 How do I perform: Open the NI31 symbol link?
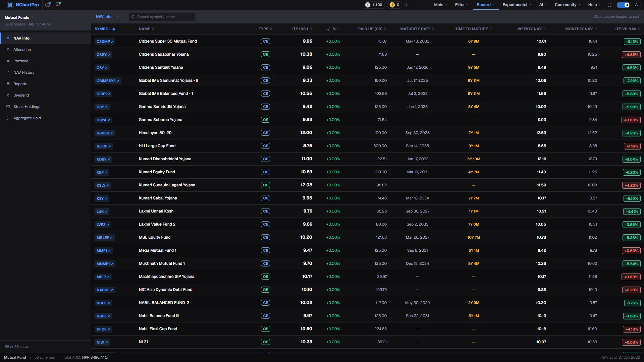102,342
